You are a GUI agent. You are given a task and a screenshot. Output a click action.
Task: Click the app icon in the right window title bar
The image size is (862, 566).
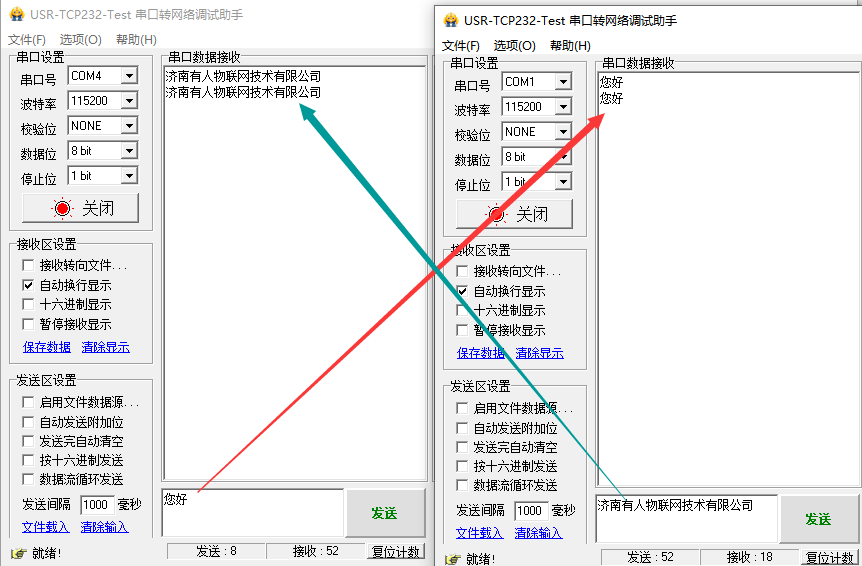tap(451, 20)
